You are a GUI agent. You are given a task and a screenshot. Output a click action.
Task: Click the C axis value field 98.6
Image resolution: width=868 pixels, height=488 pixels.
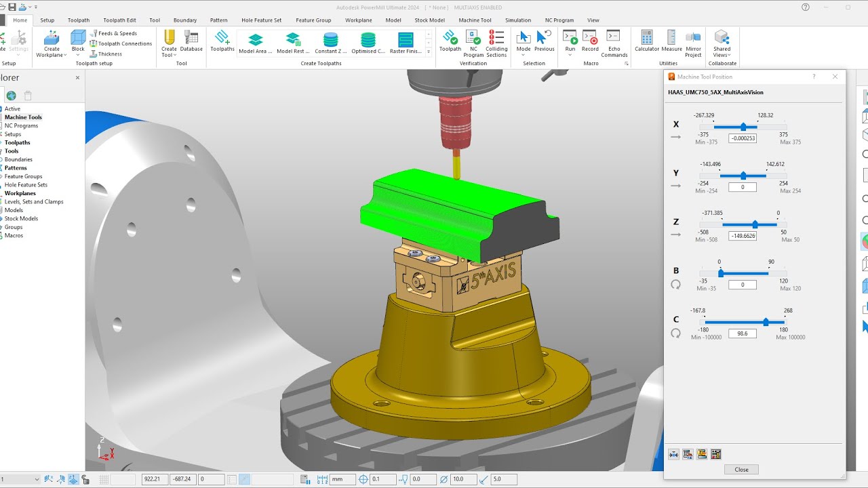[743, 333]
